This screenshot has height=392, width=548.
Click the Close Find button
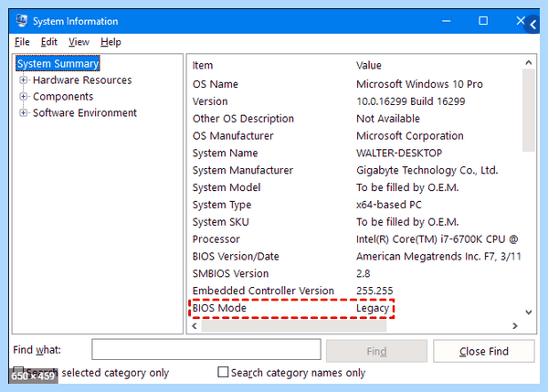(x=484, y=351)
